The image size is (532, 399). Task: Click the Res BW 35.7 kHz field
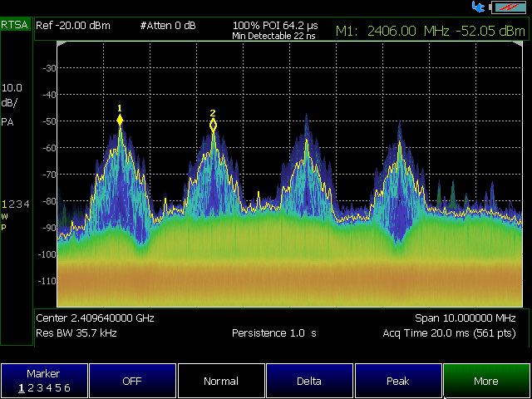[76, 333]
